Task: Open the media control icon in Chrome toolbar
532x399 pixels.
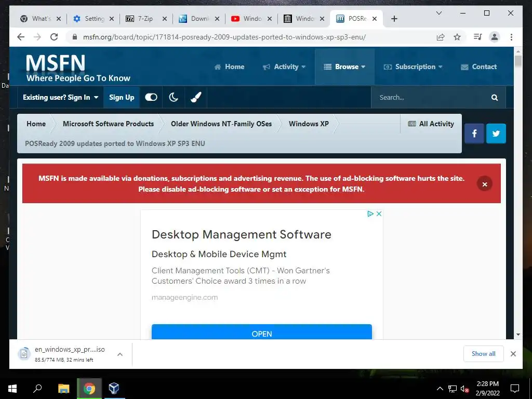Action: tap(478, 37)
